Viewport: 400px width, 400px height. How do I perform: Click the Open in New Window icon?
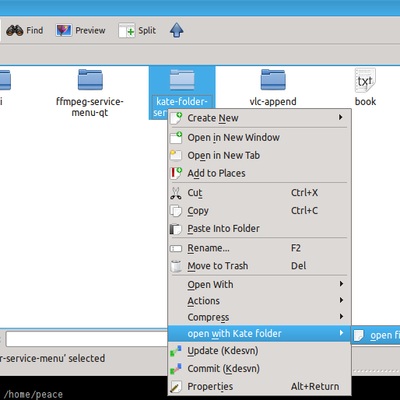[x=176, y=137]
